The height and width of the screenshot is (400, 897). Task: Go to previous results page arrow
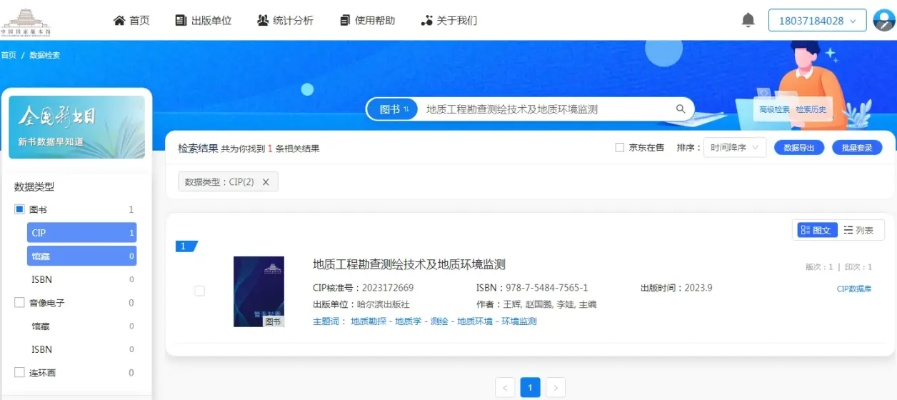tap(506, 387)
